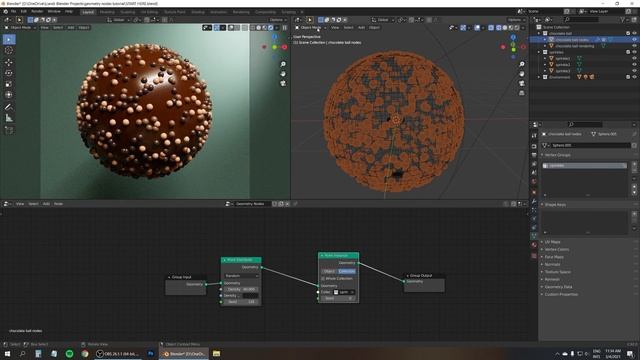Collapse the sprinkles collection in outliner
The image size is (640, 360).
tap(539, 52)
